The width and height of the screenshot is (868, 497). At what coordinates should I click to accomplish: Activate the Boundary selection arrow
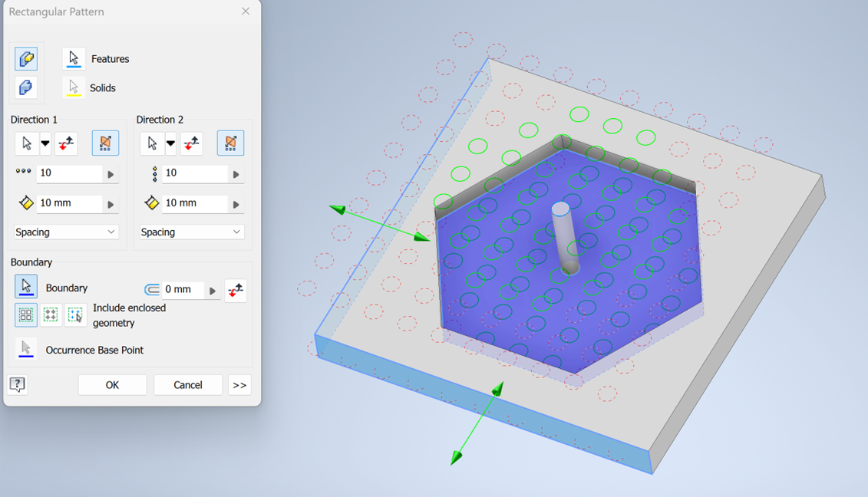(26, 287)
